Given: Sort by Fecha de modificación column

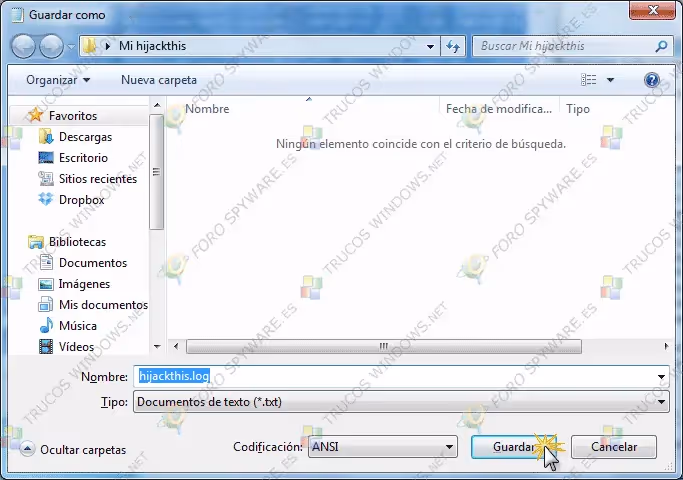Looking at the screenshot, I should tap(499, 109).
